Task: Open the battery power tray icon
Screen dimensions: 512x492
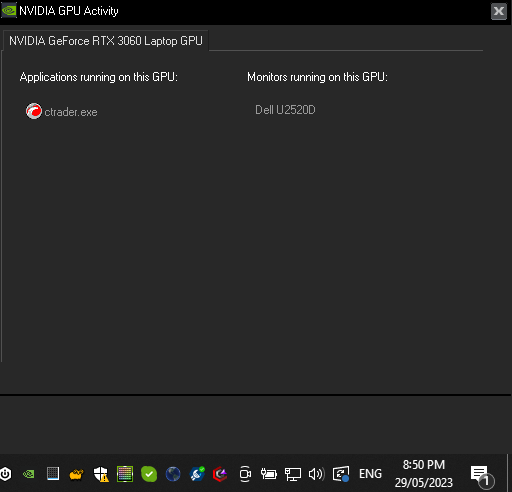Action: click(x=269, y=474)
